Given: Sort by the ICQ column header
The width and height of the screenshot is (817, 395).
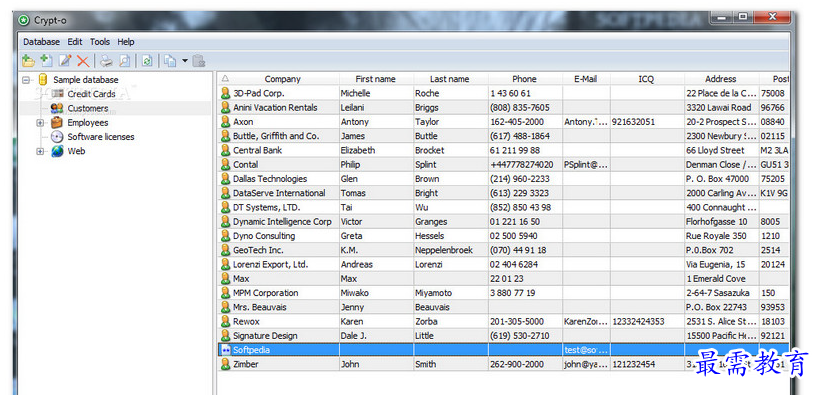Looking at the screenshot, I should point(646,79).
